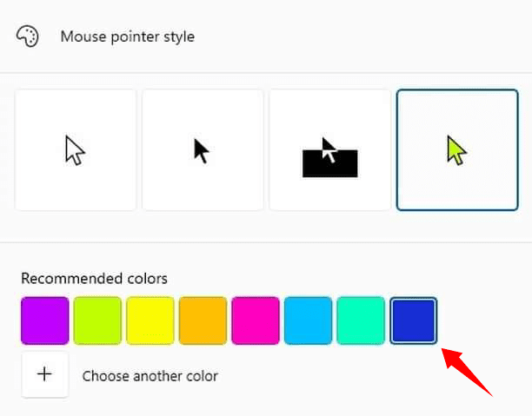This screenshot has width=532, height=416.
Task: Pick the turquoise green recommended color
Action: click(x=361, y=320)
